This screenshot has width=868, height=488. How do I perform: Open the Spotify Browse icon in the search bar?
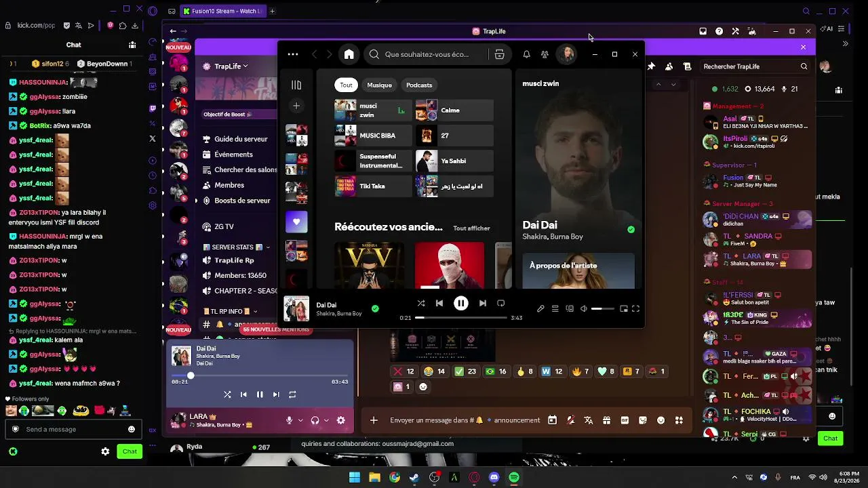pyautogui.click(x=499, y=54)
